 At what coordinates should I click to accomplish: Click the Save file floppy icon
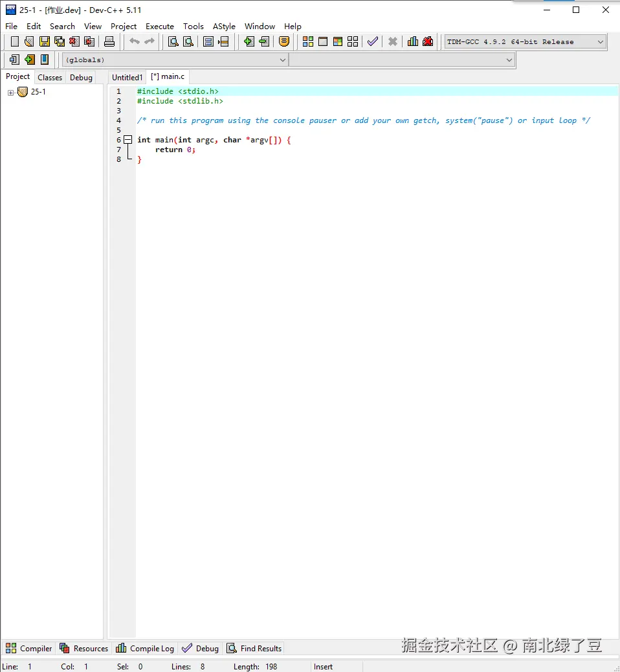point(45,41)
